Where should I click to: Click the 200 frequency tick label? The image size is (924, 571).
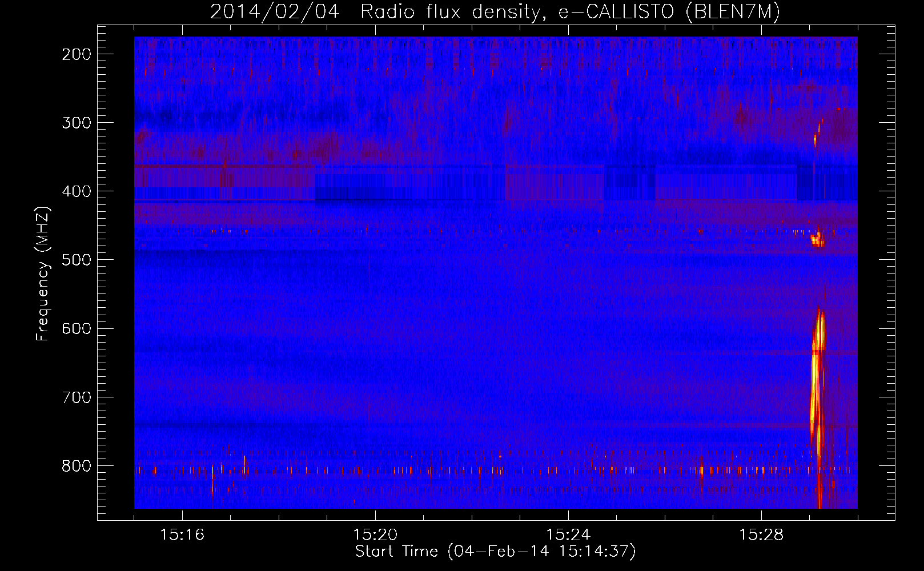76,54
